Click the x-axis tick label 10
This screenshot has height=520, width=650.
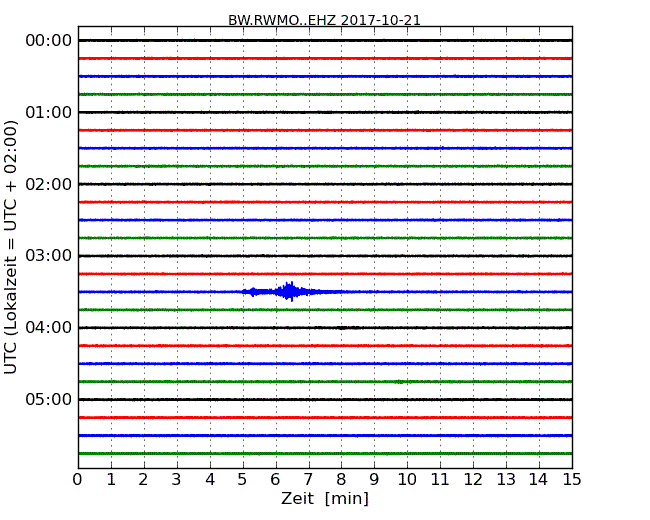coord(407,480)
